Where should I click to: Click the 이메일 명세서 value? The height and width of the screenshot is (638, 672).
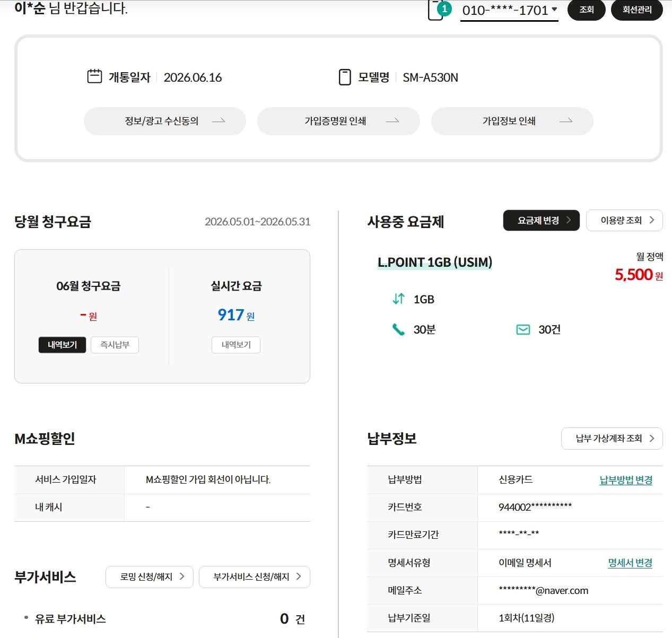(525, 563)
